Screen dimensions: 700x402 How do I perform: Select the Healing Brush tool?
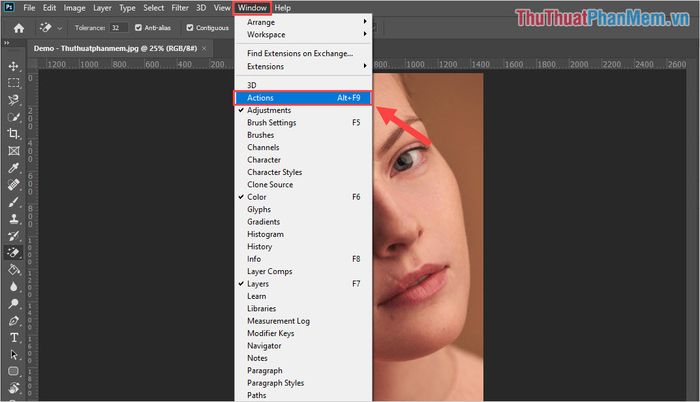[x=13, y=184]
